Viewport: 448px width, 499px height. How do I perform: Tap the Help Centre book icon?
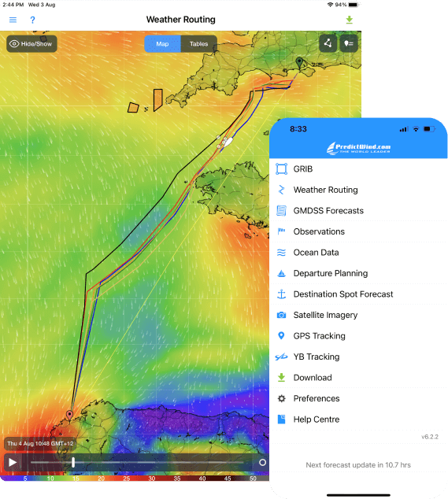281,420
